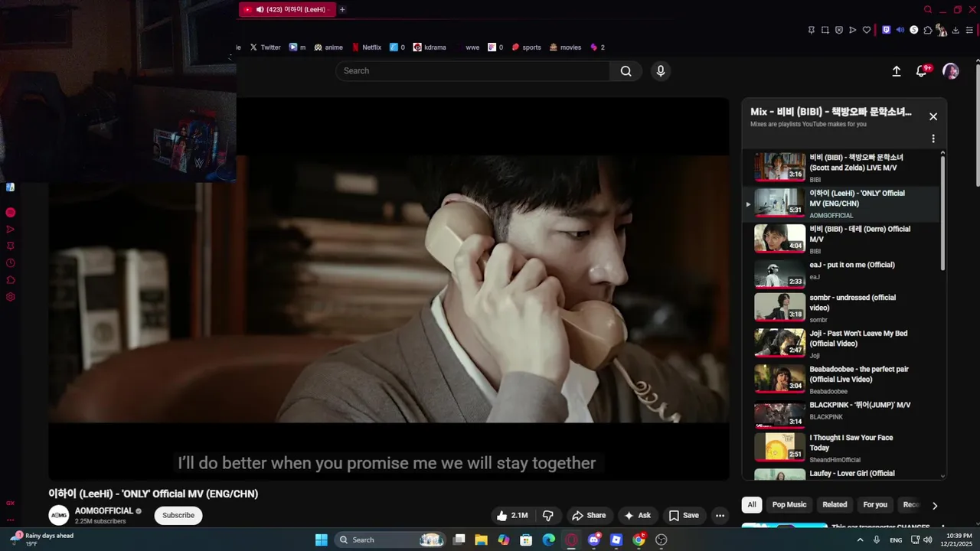Viewport: 980px width, 551px height.
Task: Dislike the video with thumbs down
Action: 548,516
